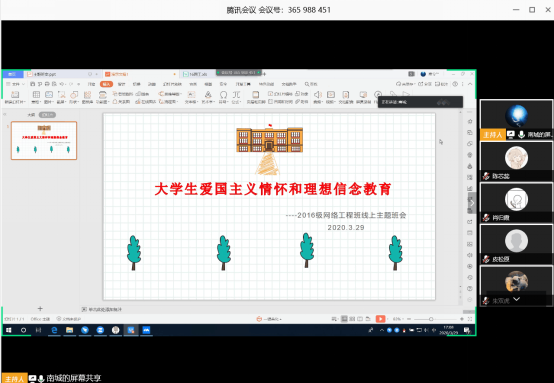Collapse the side panel arrow handle
The width and height of the screenshot is (554, 383).
[x=472, y=203]
